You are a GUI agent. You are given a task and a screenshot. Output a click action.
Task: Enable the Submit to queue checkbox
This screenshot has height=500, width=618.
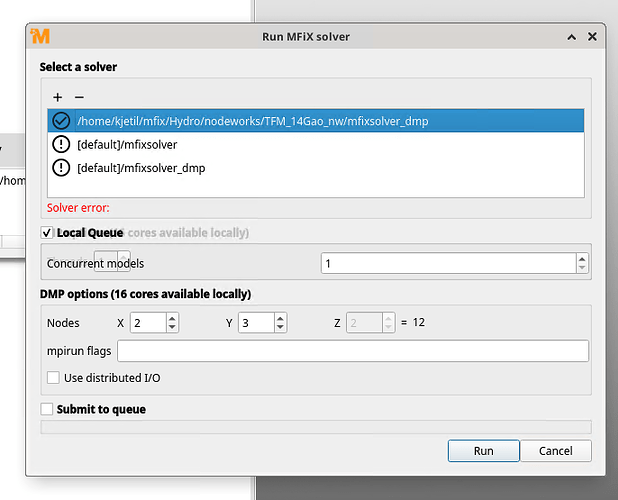[x=47, y=409]
